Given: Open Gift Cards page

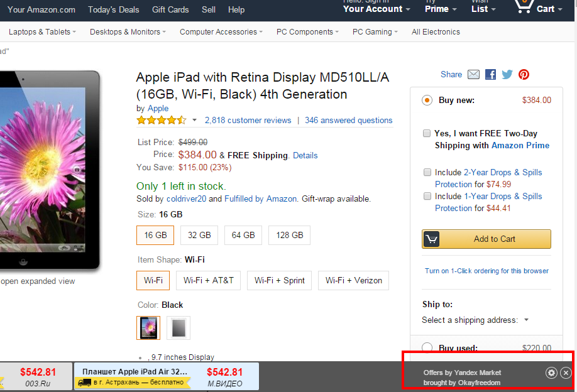Looking at the screenshot, I should [x=170, y=9].
